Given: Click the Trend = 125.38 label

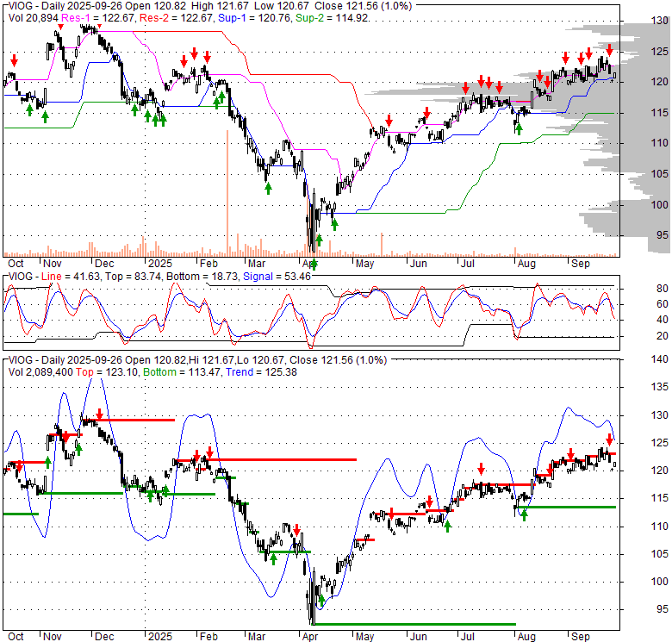Looking at the screenshot, I should tap(261, 372).
